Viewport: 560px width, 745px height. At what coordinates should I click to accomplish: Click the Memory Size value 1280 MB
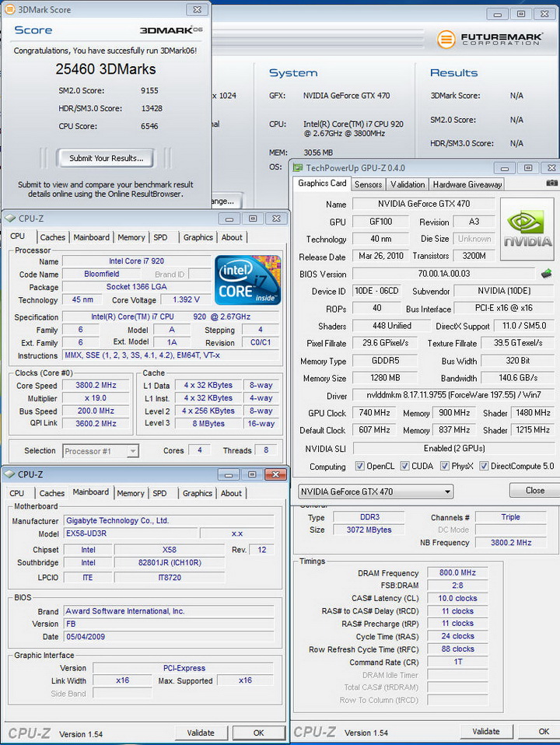[385, 378]
